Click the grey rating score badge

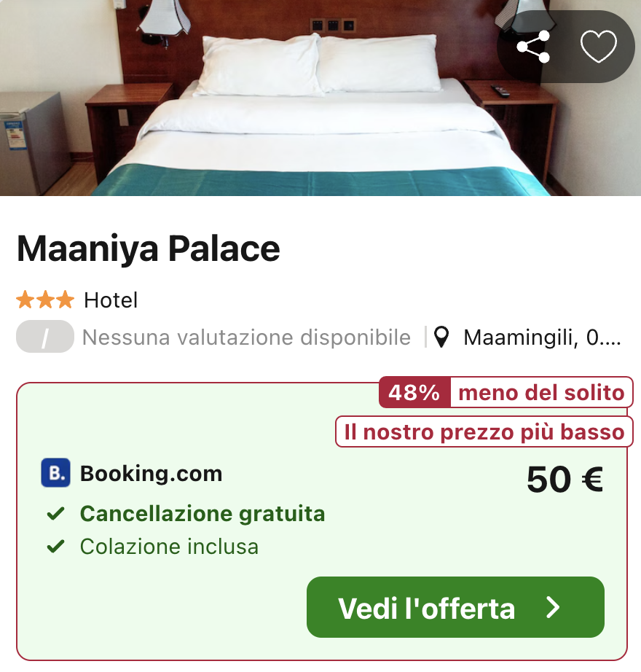[x=45, y=337]
